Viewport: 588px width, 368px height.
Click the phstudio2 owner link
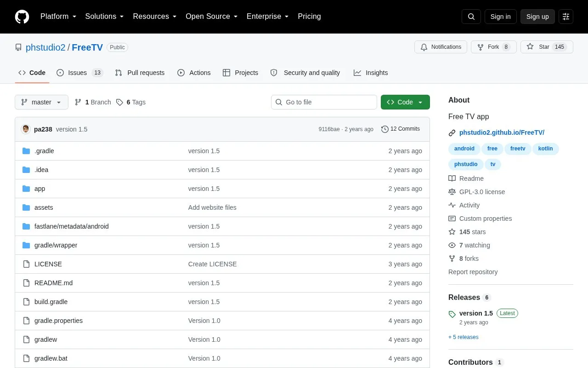pyautogui.click(x=45, y=47)
